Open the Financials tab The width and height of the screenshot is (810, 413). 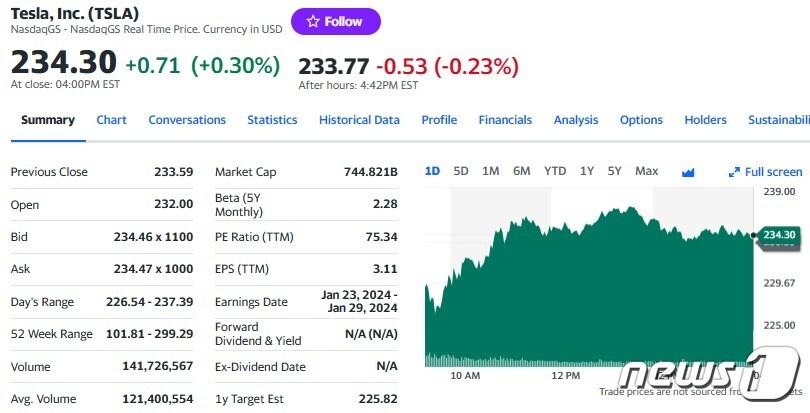click(x=505, y=120)
